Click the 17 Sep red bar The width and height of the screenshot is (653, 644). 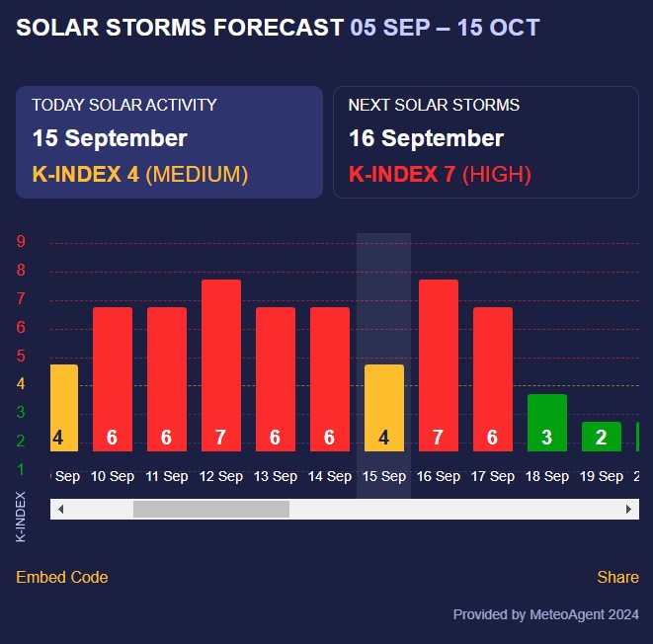pyautogui.click(x=493, y=379)
